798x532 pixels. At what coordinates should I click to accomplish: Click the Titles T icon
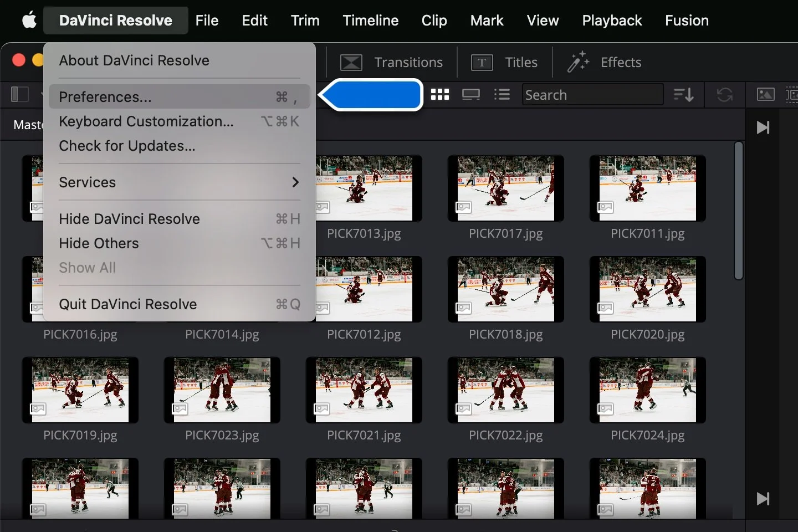pyautogui.click(x=482, y=62)
